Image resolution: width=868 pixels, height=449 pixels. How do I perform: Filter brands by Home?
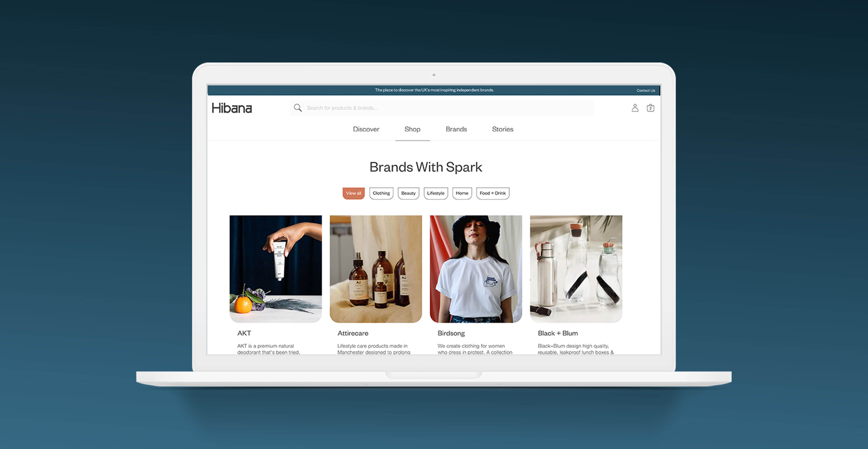tap(462, 193)
